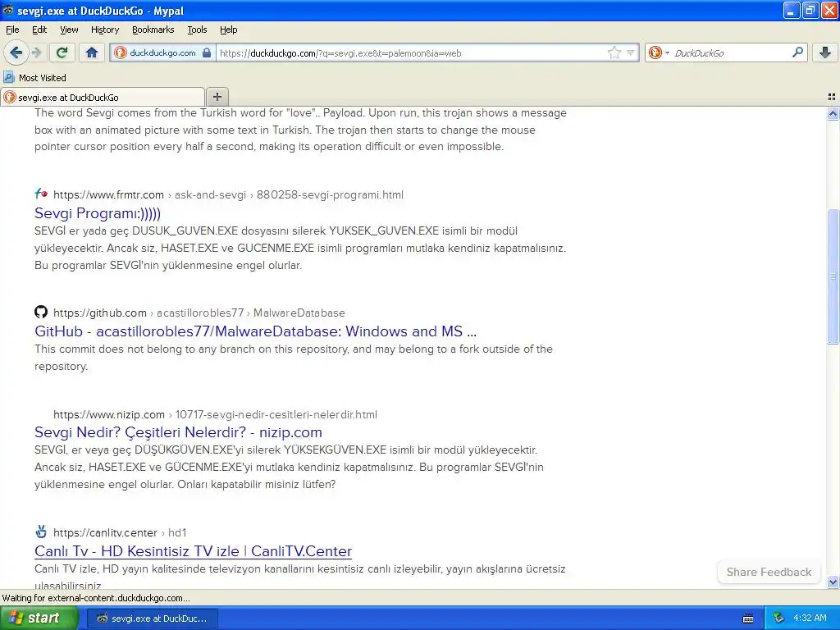Click the Mypal title bar icon
The width and height of the screenshot is (840, 630).
(7, 10)
